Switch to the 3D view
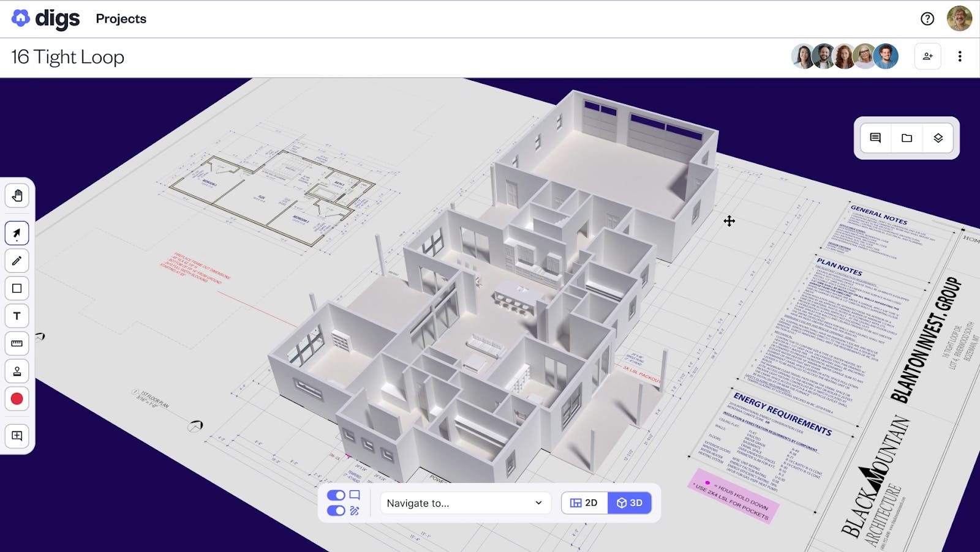 tap(630, 503)
